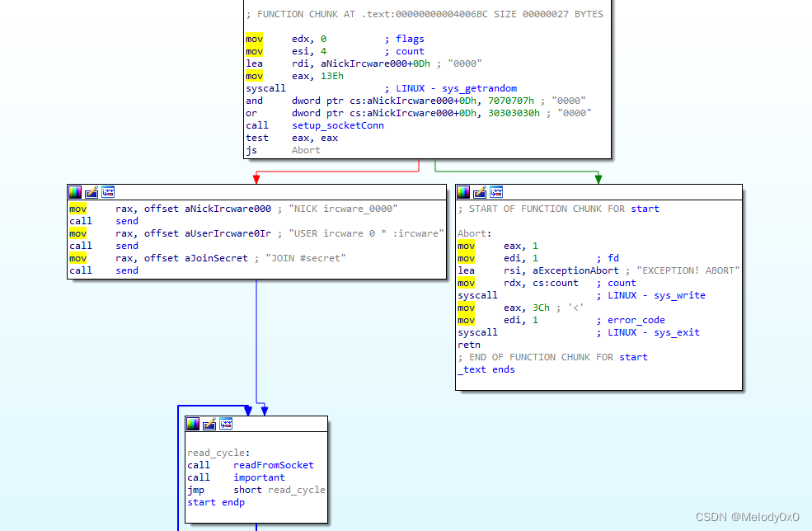Click the color palette icon on the Abort block
Image resolution: width=812 pixels, height=531 pixels.
(463, 191)
